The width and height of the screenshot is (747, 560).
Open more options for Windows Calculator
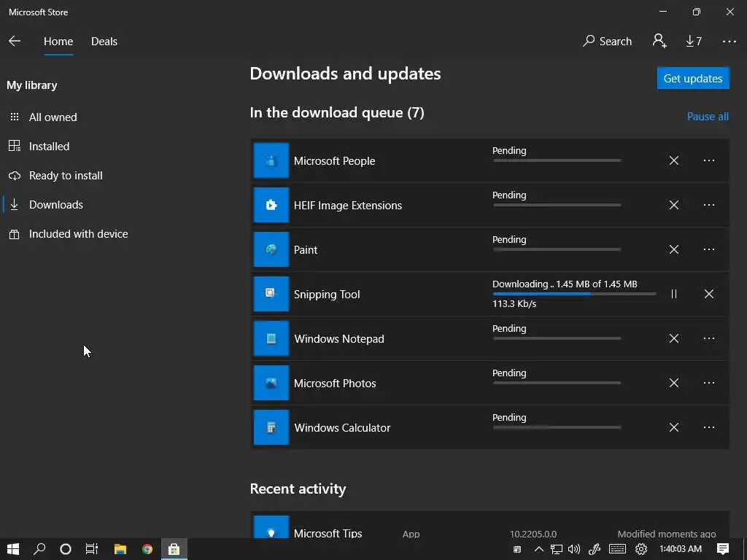[x=709, y=427]
